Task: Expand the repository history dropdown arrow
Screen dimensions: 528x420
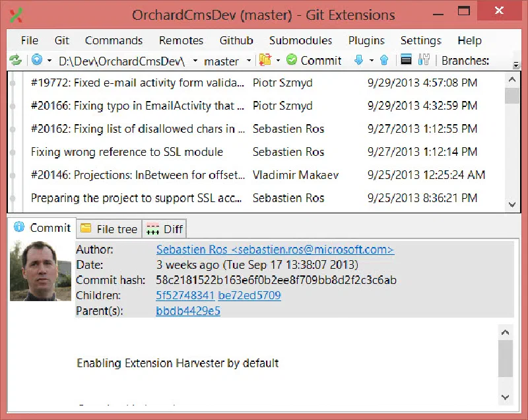Action: (49, 61)
